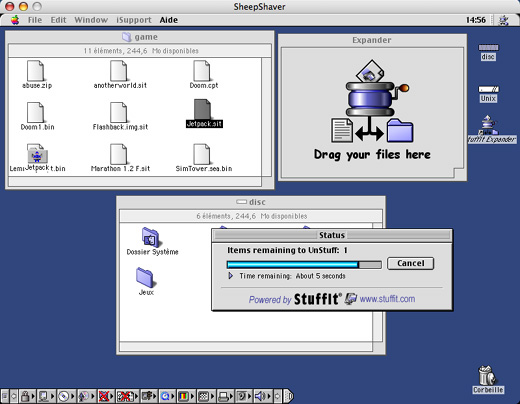Screen dimensions: 520x404
Task: Open the sound volume speaker module
Action: point(262,396)
